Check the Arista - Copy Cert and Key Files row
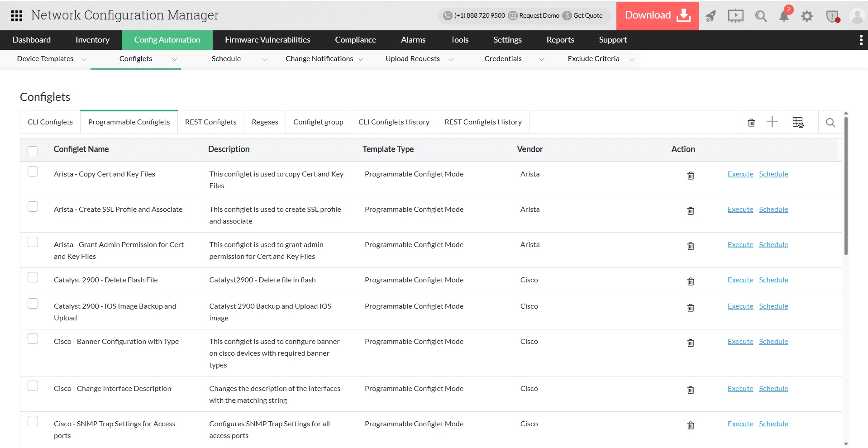 click(33, 171)
